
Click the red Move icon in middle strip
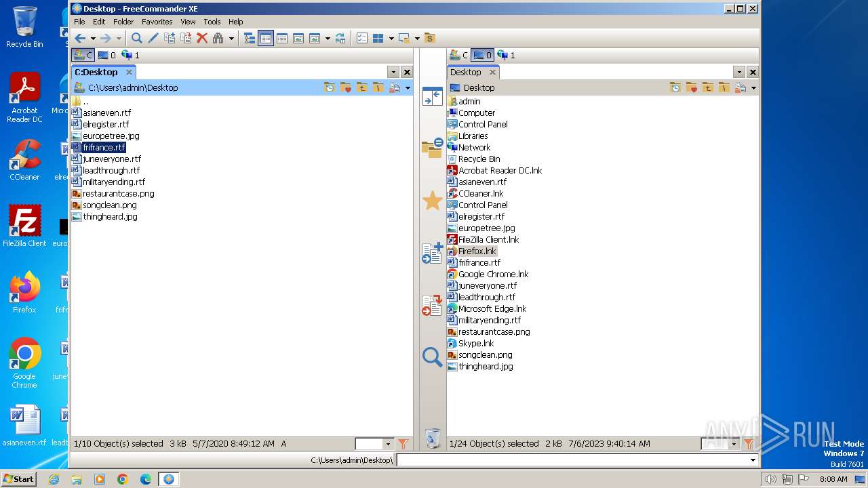432,306
